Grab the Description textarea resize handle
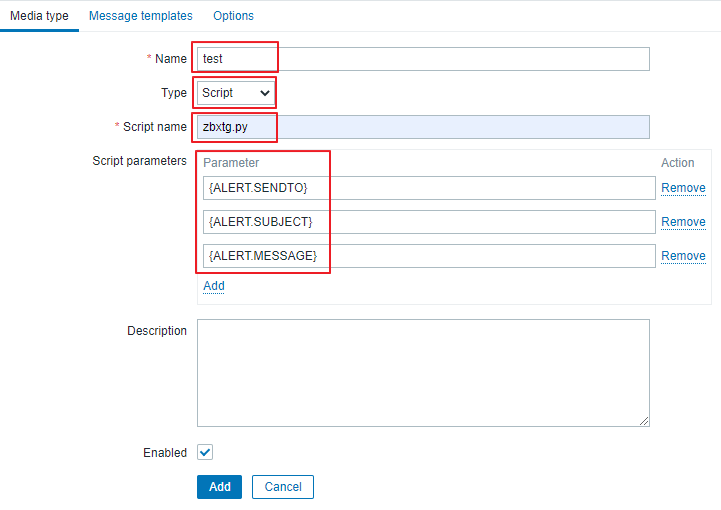Image resolution: width=721 pixels, height=510 pixels. 644,421
